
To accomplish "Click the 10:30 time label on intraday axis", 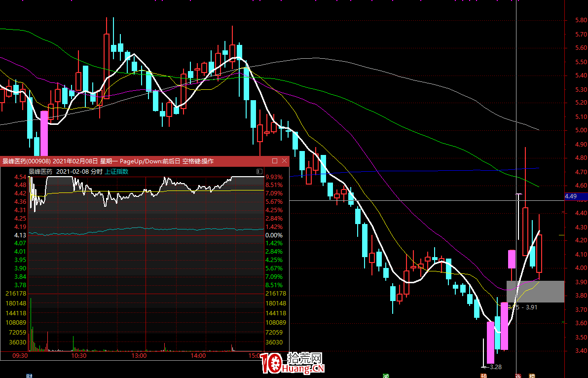I will (x=79, y=355).
